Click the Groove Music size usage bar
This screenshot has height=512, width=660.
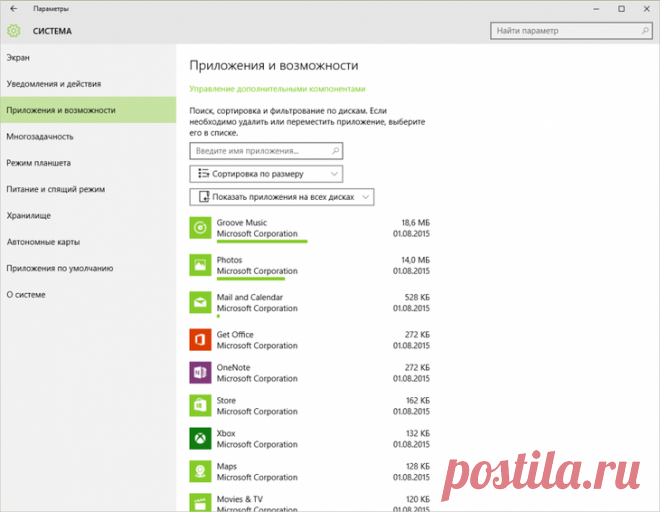tap(262, 241)
